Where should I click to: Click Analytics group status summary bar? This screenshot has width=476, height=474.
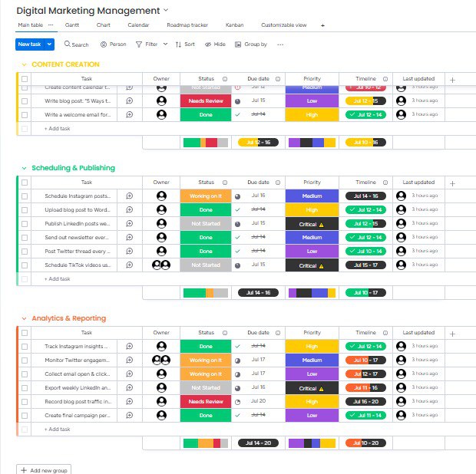pyautogui.click(x=206, y=443)
